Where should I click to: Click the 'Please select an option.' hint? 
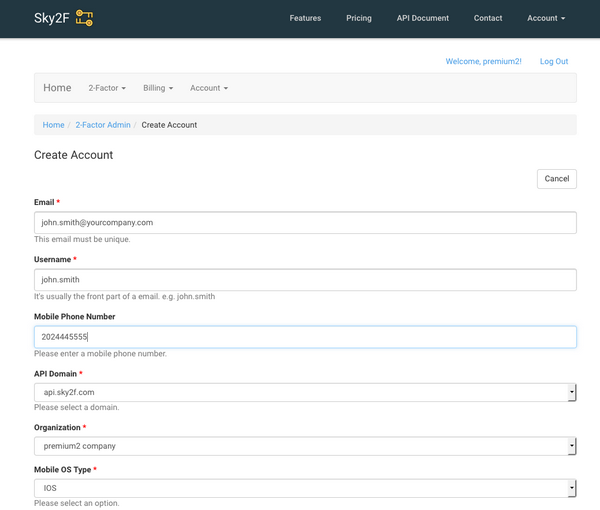(77, 503)
